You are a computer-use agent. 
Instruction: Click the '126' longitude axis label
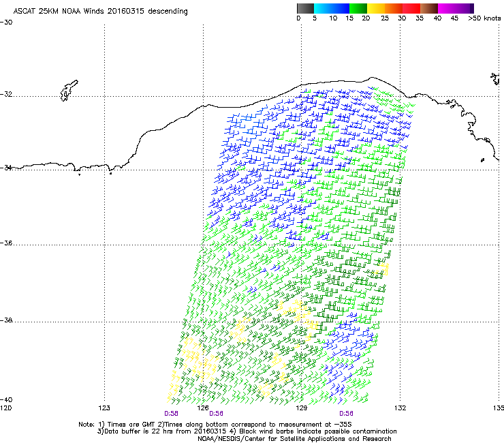point(203,408)
